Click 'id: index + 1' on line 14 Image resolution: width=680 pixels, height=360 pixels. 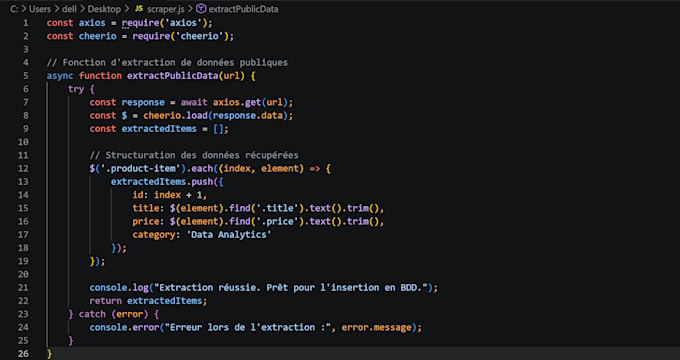click(x=167, y=195)
